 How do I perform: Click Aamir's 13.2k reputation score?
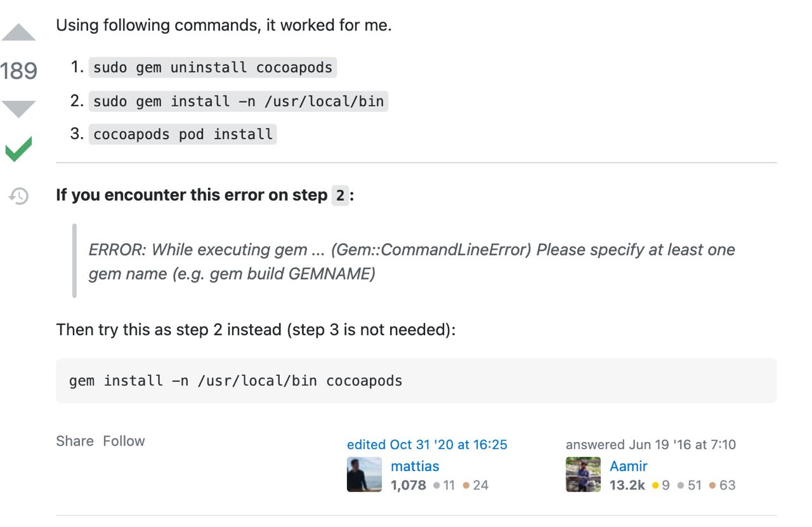[x=627, y=485]
